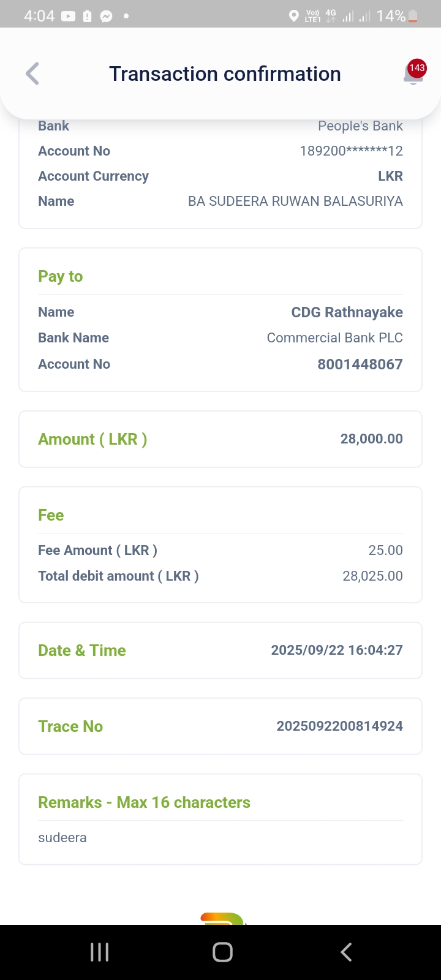Tap the amount value 28,000.00
Image resolution: width=441 pixels, height=980 pixels.
pyautogui.click(x=371, y=439)
